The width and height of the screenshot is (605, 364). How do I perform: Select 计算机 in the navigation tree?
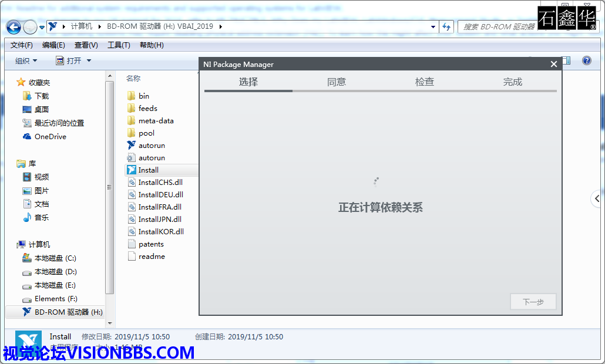[39, 244]
